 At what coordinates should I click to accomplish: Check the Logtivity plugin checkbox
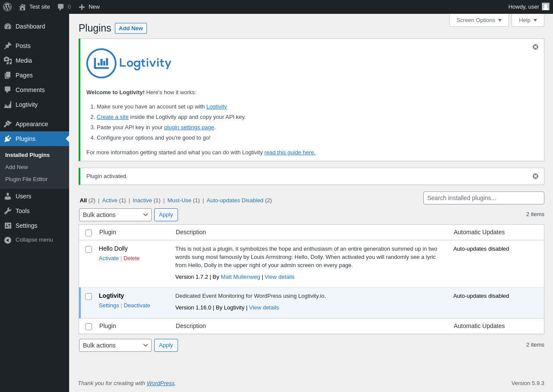pyautogui.click(x=89, y=296)
